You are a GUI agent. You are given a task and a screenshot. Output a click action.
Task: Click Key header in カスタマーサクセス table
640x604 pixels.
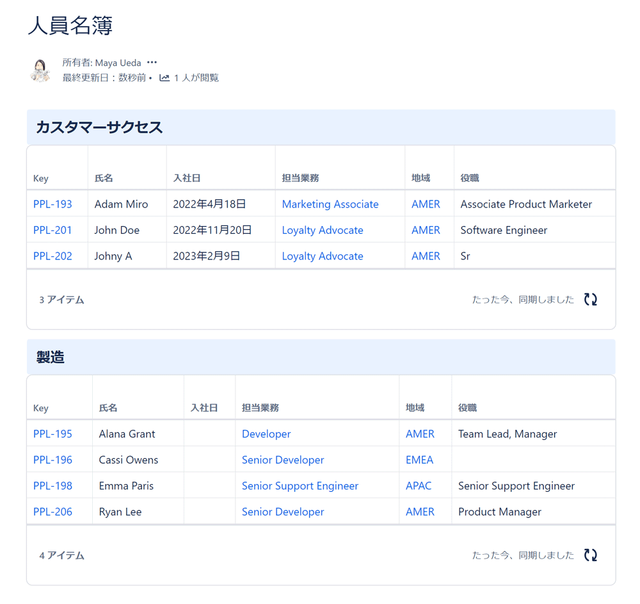[x=41, y=178]
